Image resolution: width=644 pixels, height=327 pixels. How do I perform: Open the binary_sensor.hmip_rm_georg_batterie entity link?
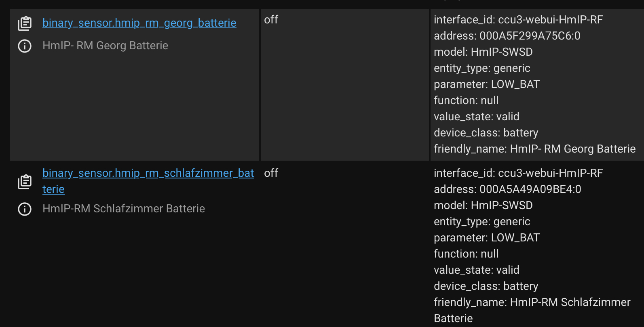tap(139, 23)
